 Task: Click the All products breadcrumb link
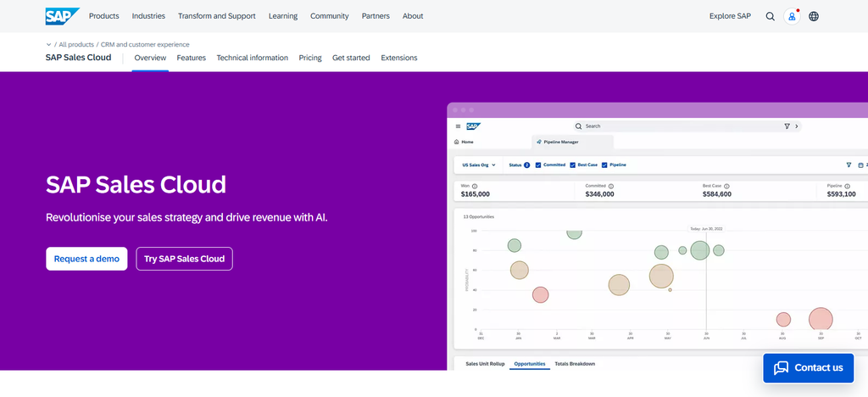tap(76, 44)
